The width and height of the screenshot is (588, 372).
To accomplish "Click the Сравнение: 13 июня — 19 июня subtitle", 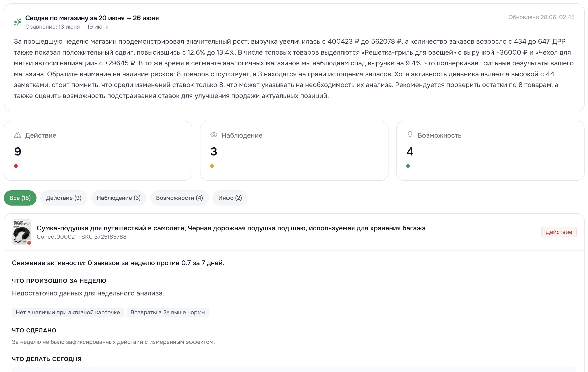I will (67, 27).
